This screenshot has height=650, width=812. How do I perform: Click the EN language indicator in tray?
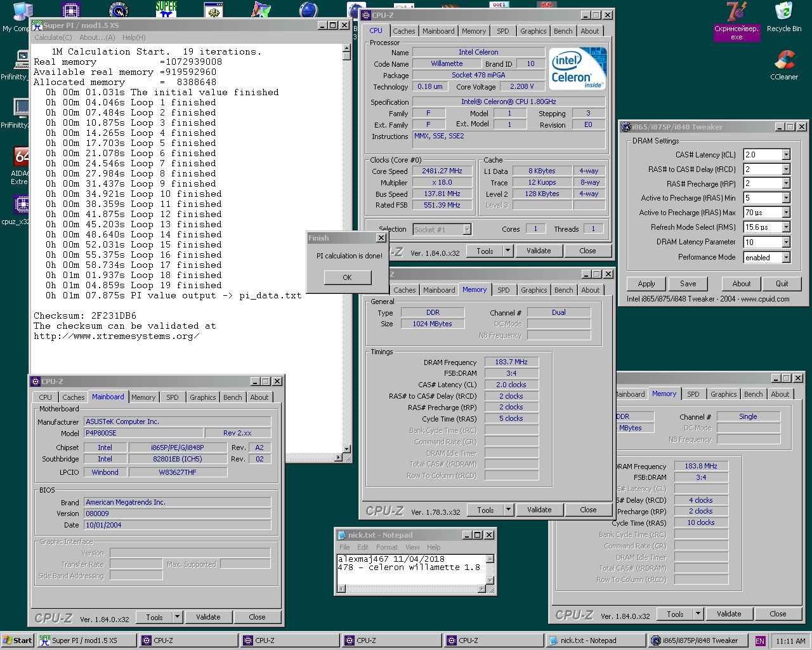click(x=760, y=641)
